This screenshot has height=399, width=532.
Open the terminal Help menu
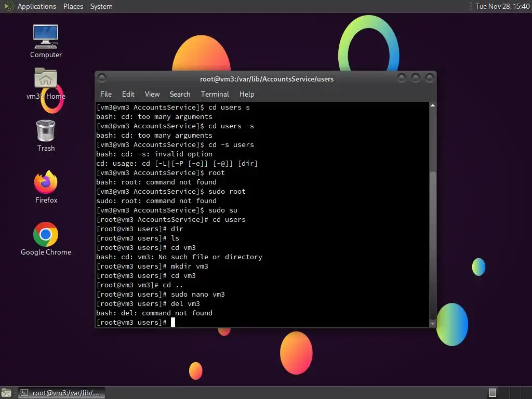[x=247, y=95]
